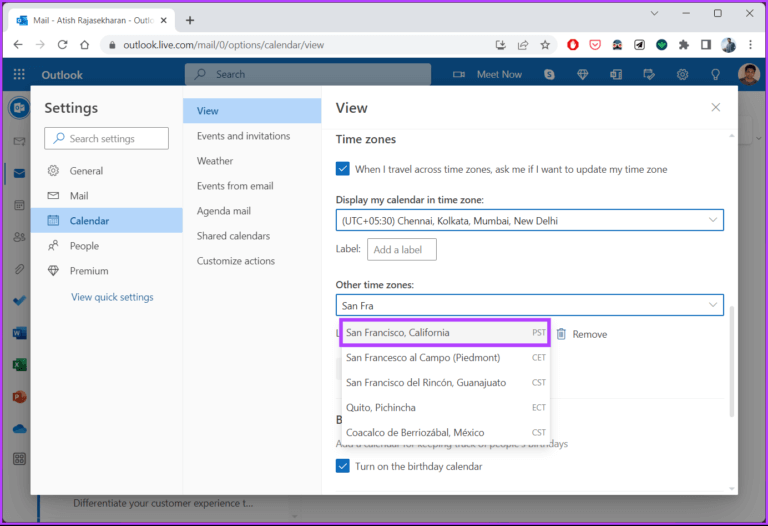
Task: Launch Word from the left app rail
Action: pyautogui.click(x=20, y=333)
